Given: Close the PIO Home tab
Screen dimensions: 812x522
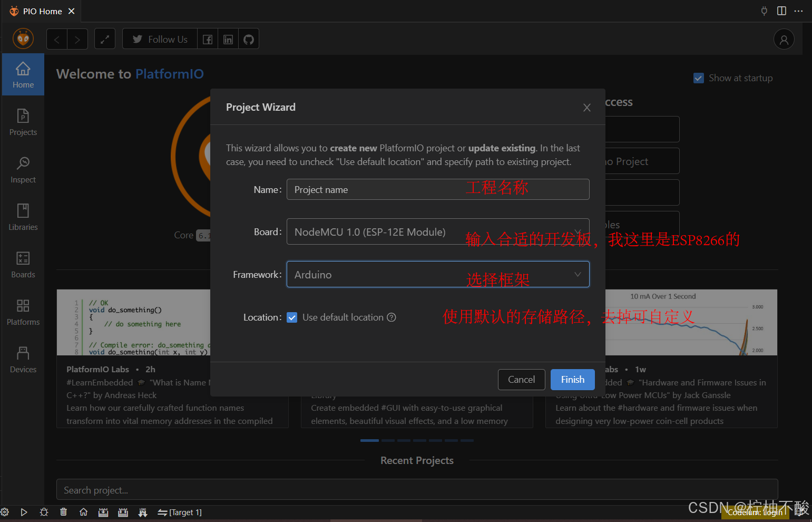Looking at the screenshot, I should pyautogui.click(x=72, y=11).
